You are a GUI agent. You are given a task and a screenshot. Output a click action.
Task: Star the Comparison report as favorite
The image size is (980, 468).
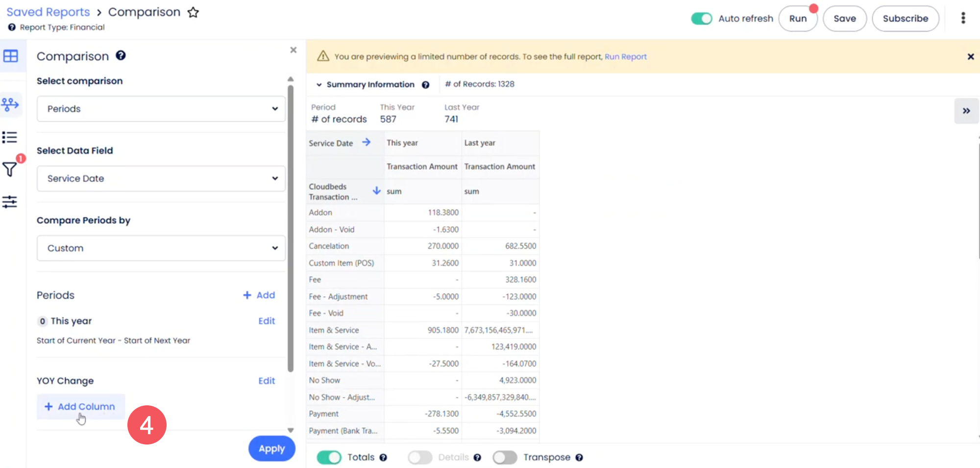(x=193, y=12)
